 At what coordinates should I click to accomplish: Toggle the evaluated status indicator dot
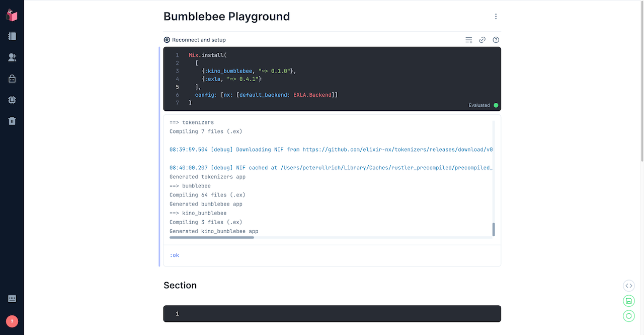[496, 105]
